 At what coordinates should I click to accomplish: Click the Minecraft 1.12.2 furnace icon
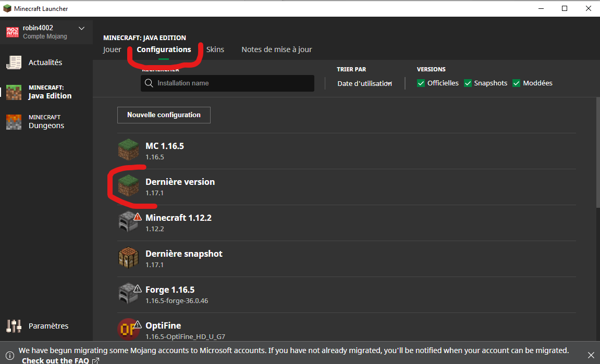[x=127, y=222]
